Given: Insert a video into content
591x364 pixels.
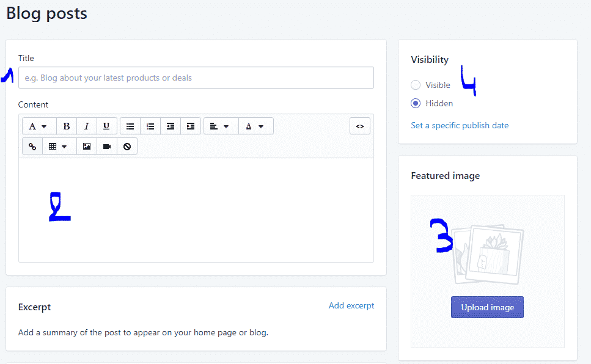Looking at the screenshot, I should coord(107,147).
